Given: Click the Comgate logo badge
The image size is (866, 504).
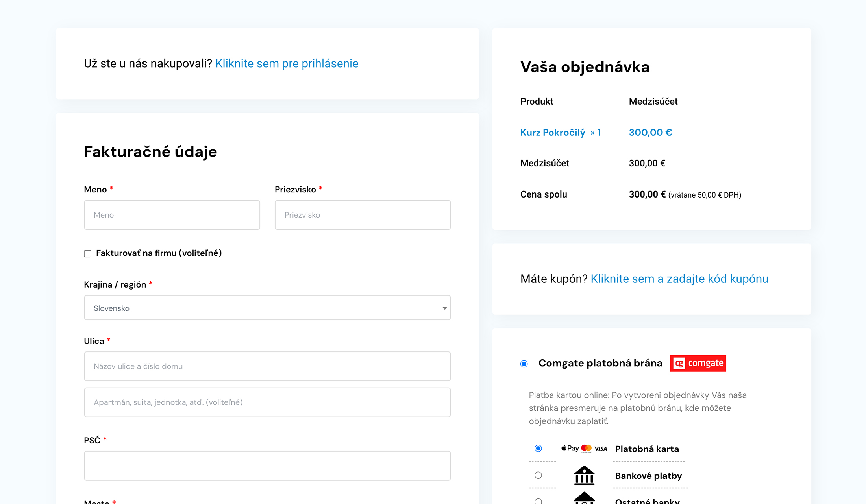Looking at the screenshot, I should click(698, 363).
